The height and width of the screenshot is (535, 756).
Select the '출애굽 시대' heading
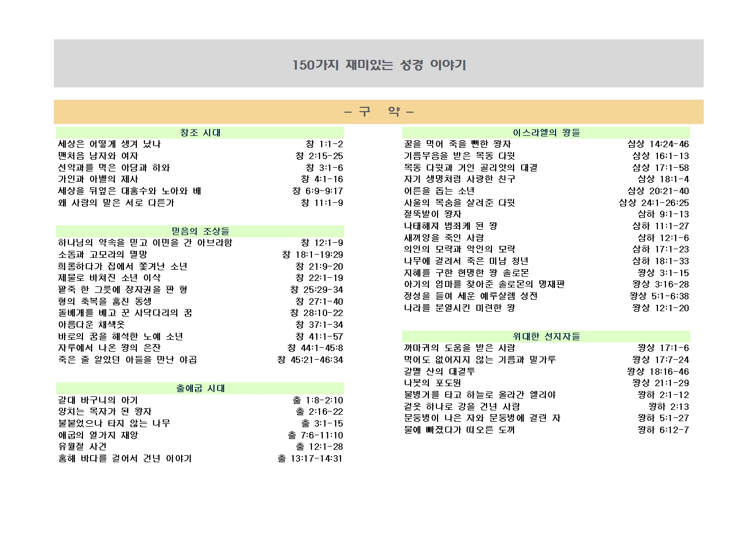click(200, 388)
